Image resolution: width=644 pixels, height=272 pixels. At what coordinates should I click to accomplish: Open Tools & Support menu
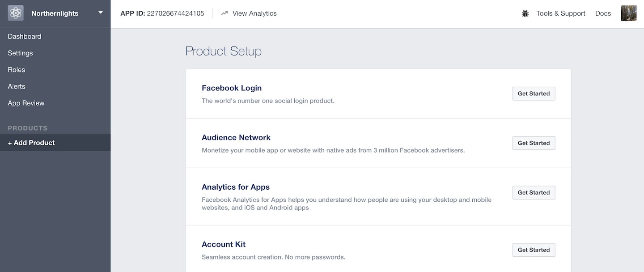pos(561,13)
